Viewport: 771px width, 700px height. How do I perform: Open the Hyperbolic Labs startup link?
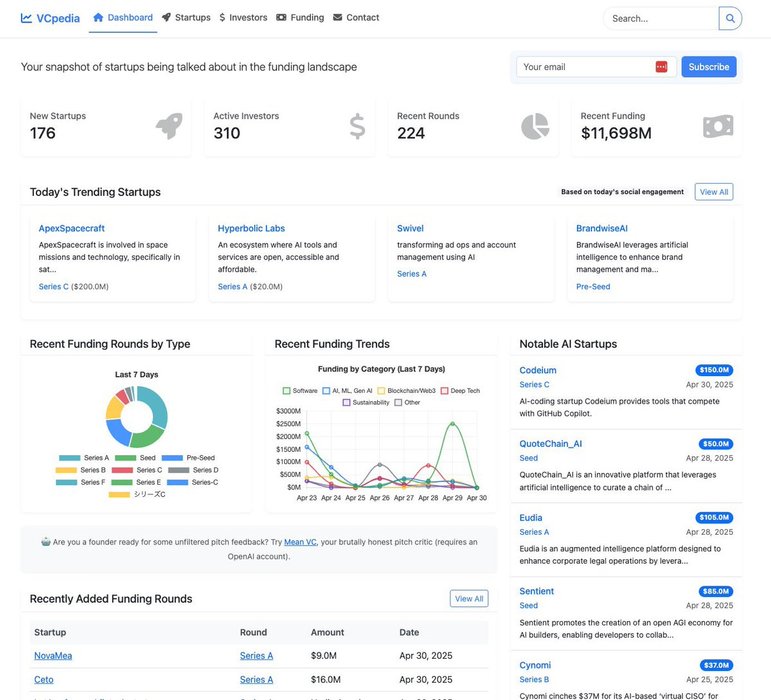point(251,228)
